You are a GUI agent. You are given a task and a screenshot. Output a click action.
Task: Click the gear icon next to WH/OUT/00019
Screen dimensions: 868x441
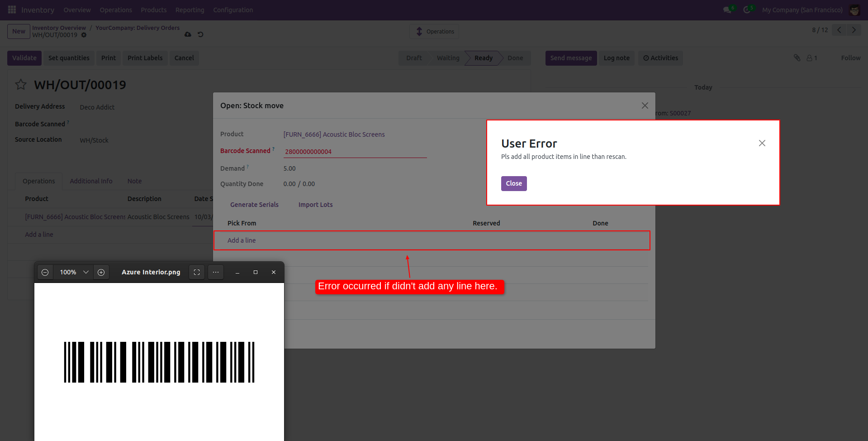[84, 35]
